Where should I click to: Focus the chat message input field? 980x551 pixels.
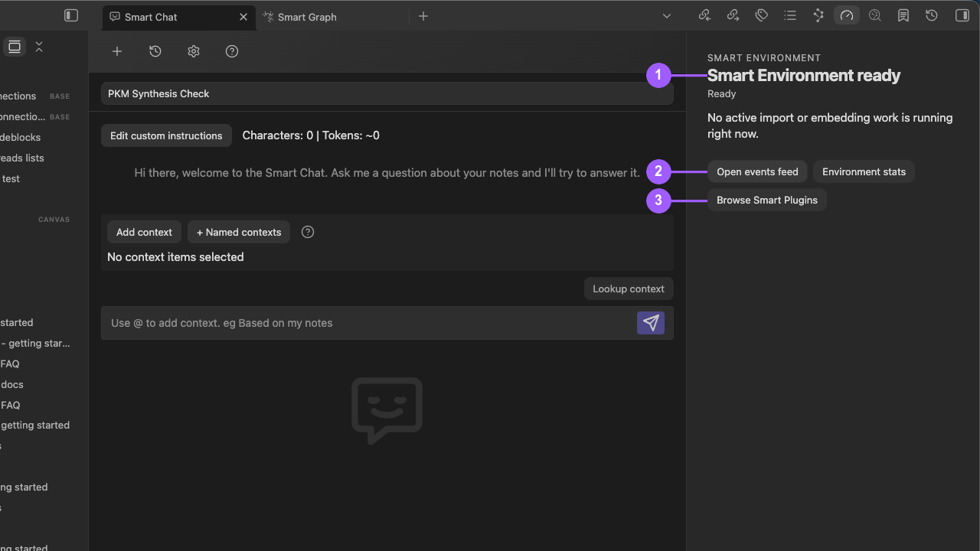pos(367,323)
